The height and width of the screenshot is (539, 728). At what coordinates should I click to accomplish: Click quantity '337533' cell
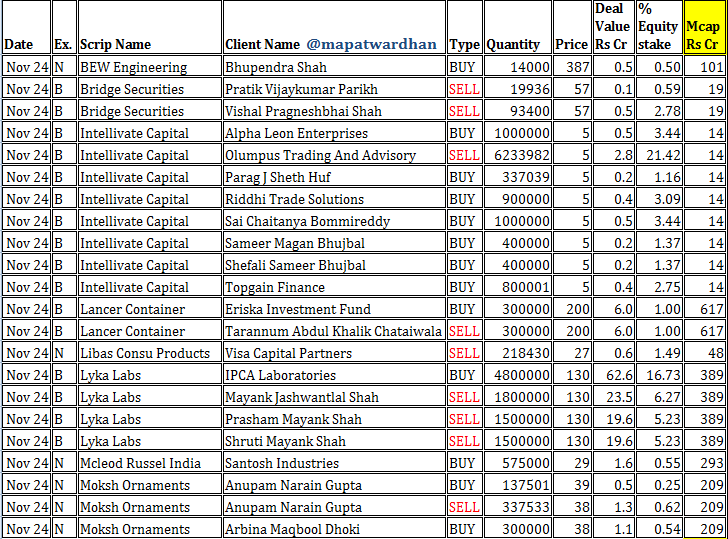[518, 507]
